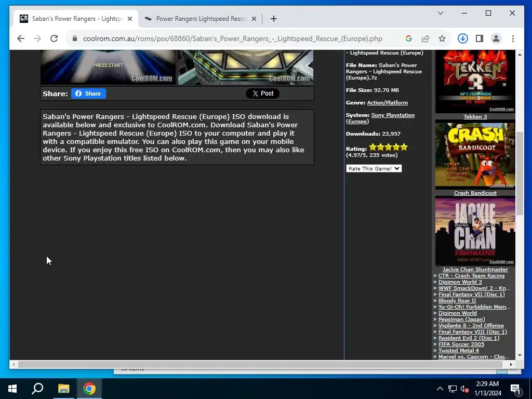Click the muted volume tray icon
Viewport: 532px width, 399px height.
[x=464, y=389]
